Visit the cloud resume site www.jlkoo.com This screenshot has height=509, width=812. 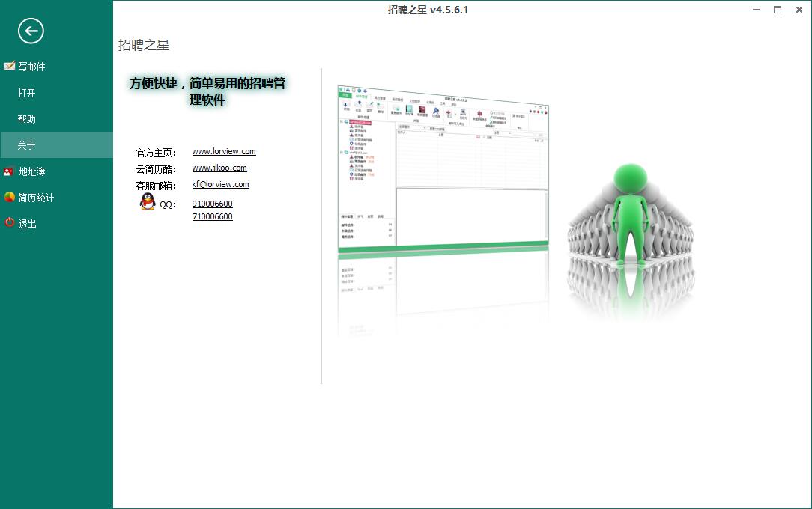[x=219, y=168]
